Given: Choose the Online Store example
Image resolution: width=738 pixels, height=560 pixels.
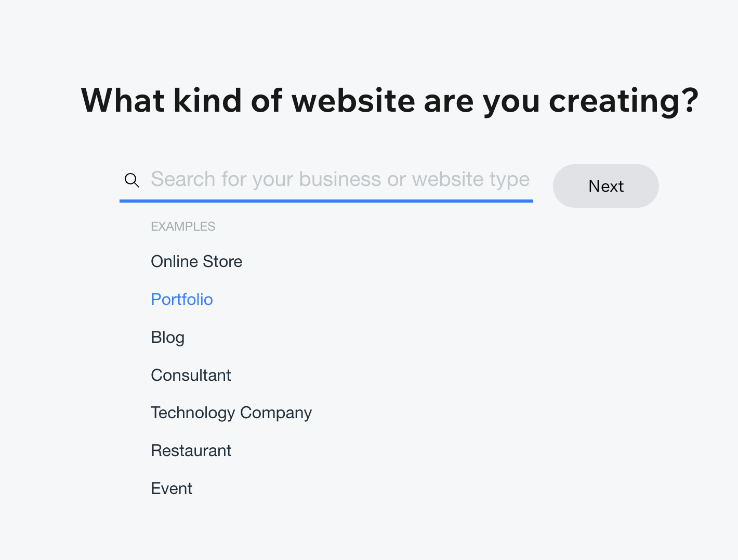Looking at the screenshot, I should (196, 261).
